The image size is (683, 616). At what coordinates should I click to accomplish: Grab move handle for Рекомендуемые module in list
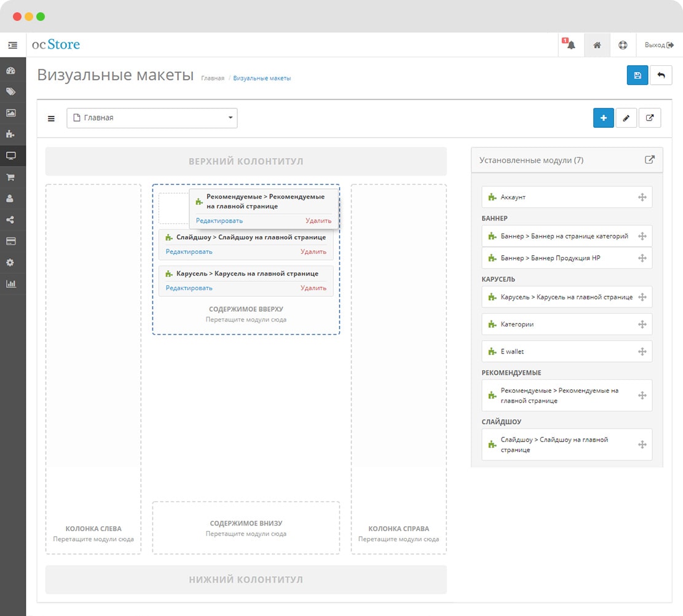[642, 395]
